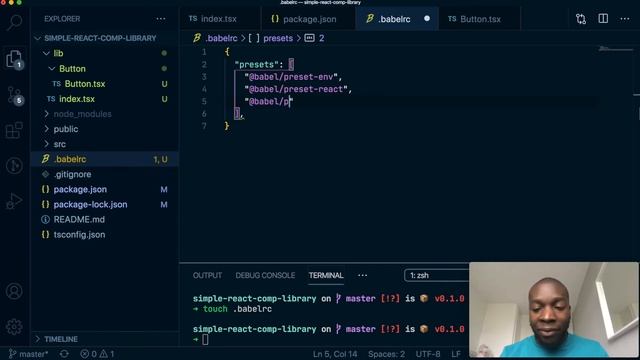Open tsconfig.json in the file tree
The width and height of the screenshot is (640, 360).
click(79, 235)
